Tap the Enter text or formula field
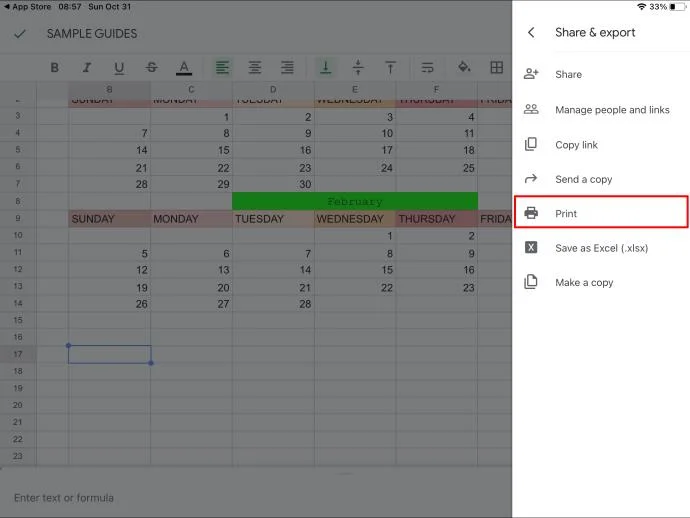 [x=255, y=498]
